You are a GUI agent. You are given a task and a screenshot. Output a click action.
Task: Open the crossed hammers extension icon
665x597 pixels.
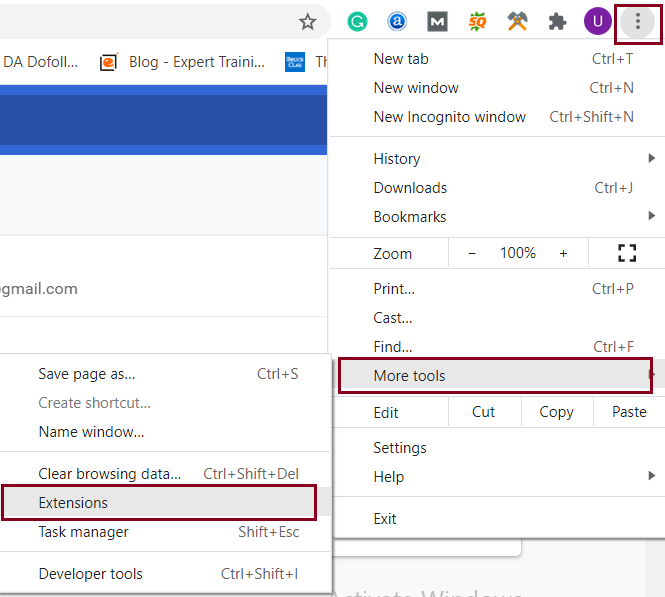[517, 21]
